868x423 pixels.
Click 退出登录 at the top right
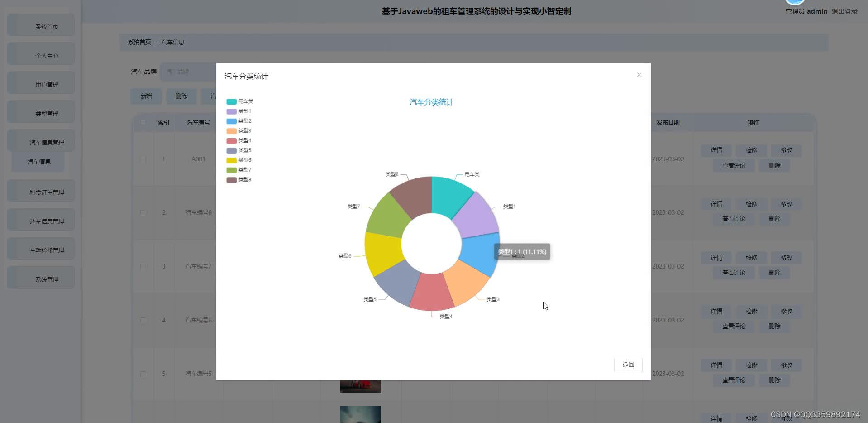pyautogui.click(x=844, y=11)
